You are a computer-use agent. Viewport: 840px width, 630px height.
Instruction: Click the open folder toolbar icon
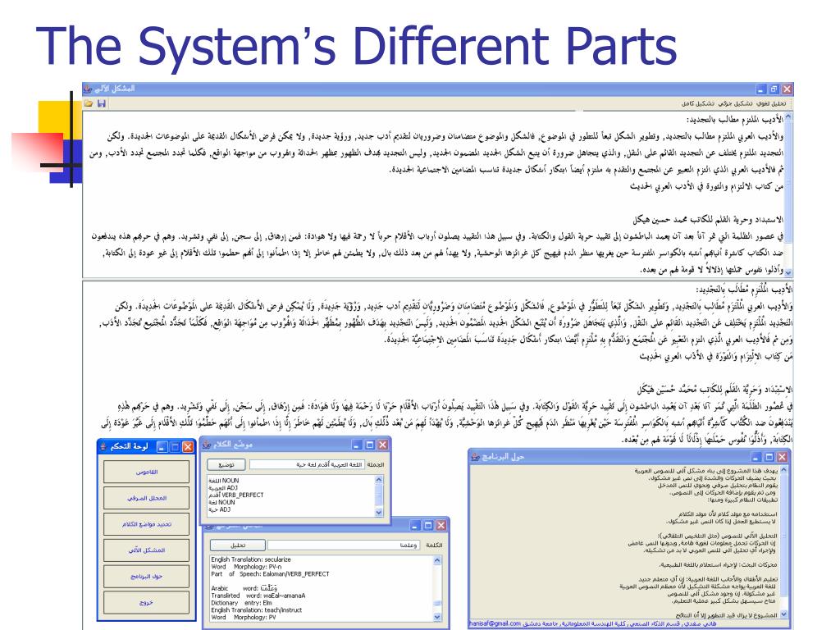89,103
